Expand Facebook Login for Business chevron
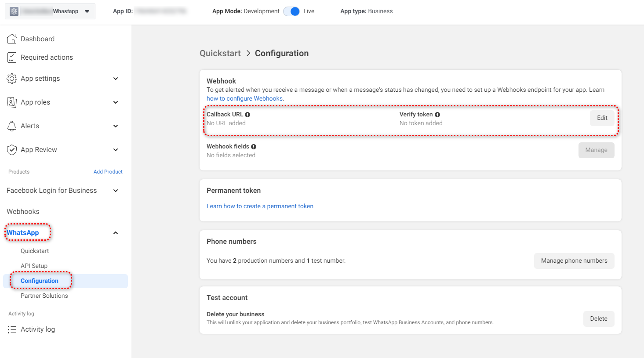The height and width of the screenshot is (358, 644). point(116,191)
